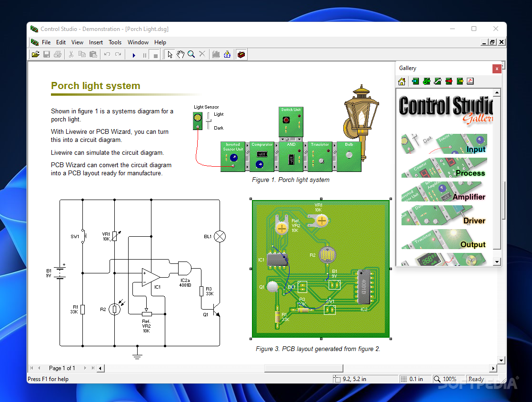Select the Input gallery category

point(444,144)
